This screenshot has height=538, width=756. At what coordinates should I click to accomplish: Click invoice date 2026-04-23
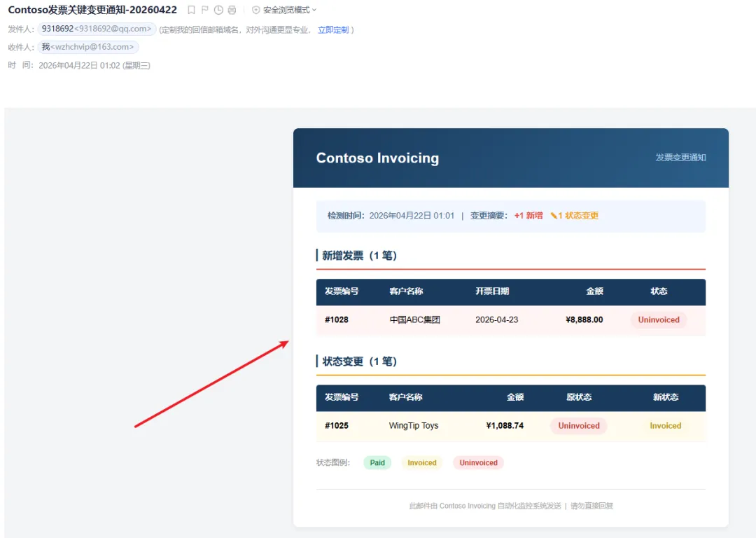[x=496, y=320]
